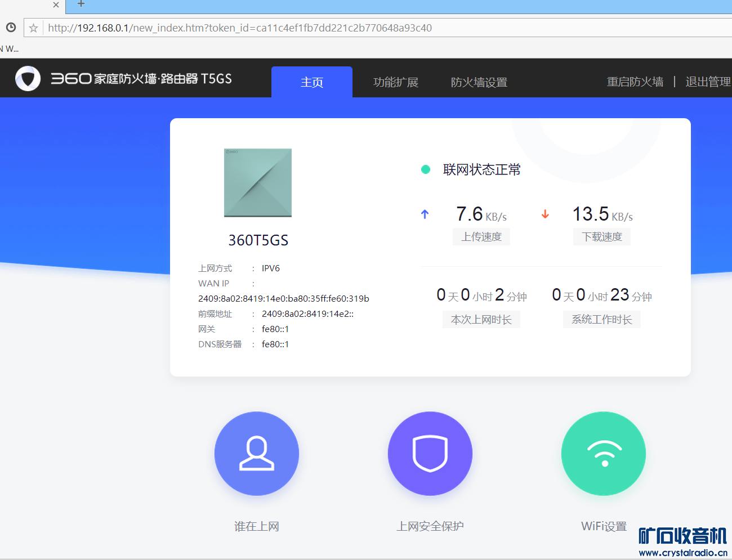
Task: Open the 防火墙设置 tab
Action: click(x=479, y=82)
